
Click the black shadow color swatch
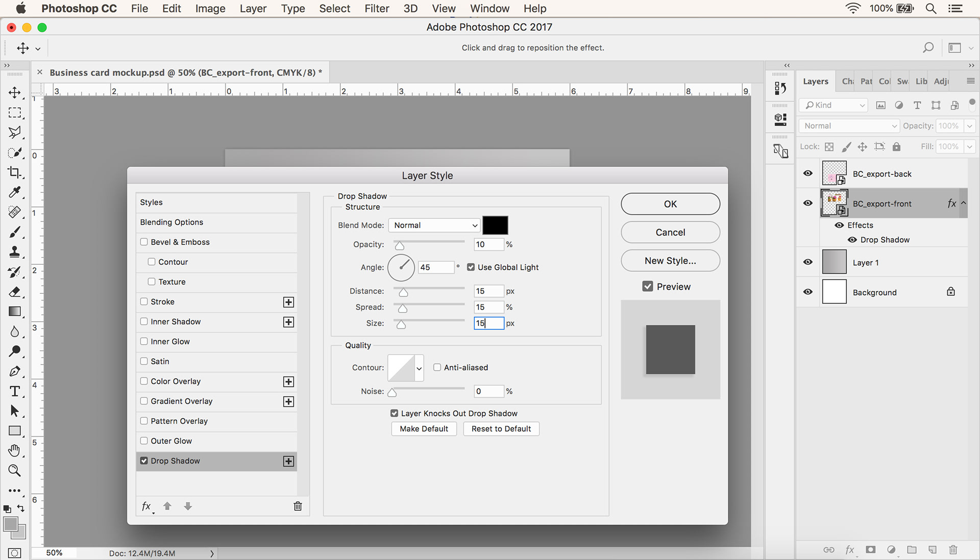coord(495,225)
